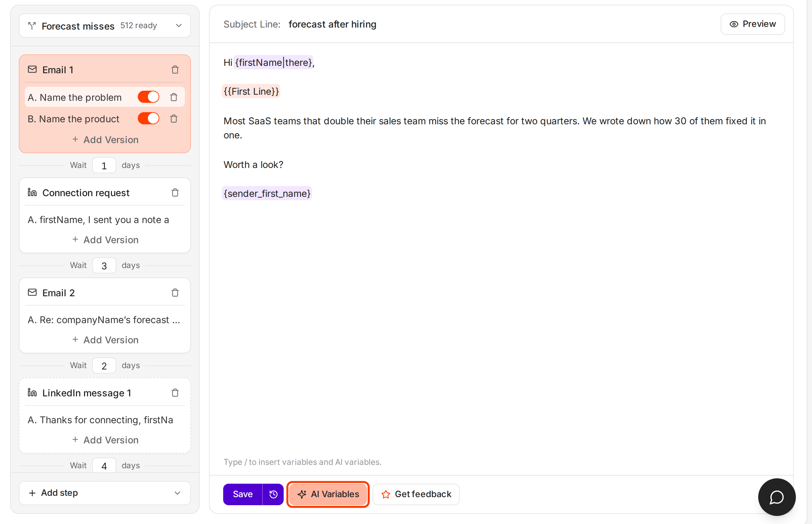Image resolution: width=812 pixels, height=524 pixels.
Task: Toggle off version A Name the problem
Action: (x=149, y=97)
